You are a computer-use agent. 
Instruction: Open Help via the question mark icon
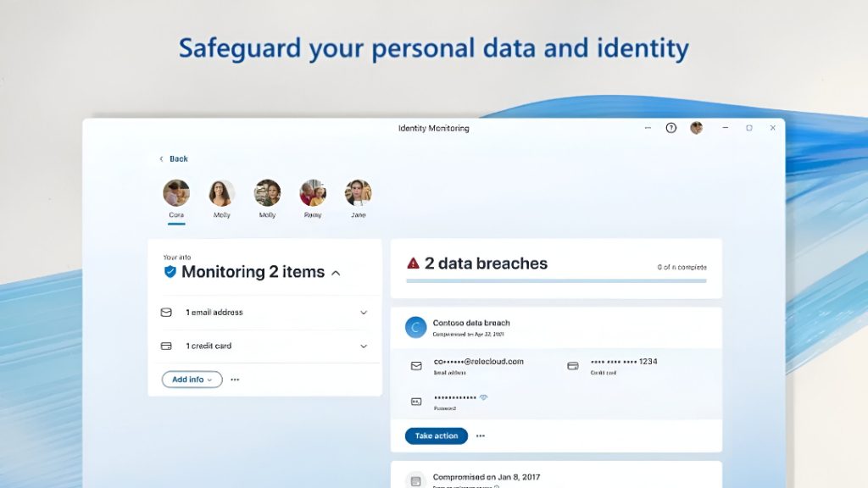670,128
